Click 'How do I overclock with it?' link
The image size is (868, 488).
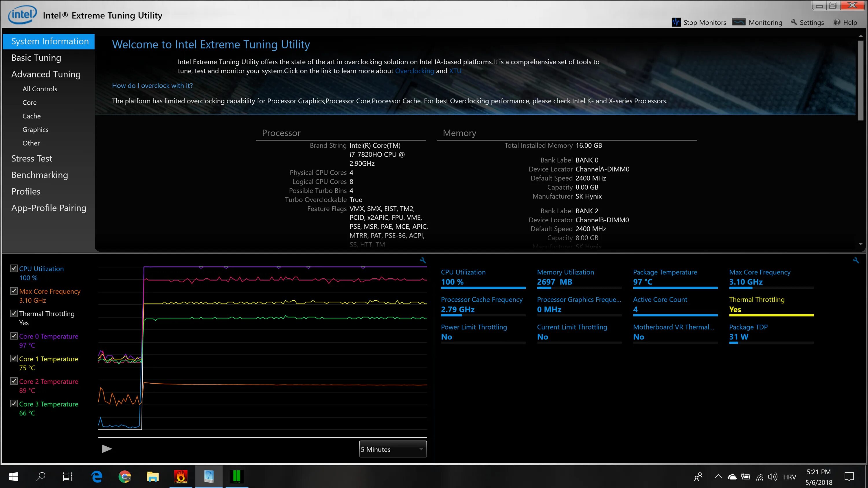click(152, 86)
